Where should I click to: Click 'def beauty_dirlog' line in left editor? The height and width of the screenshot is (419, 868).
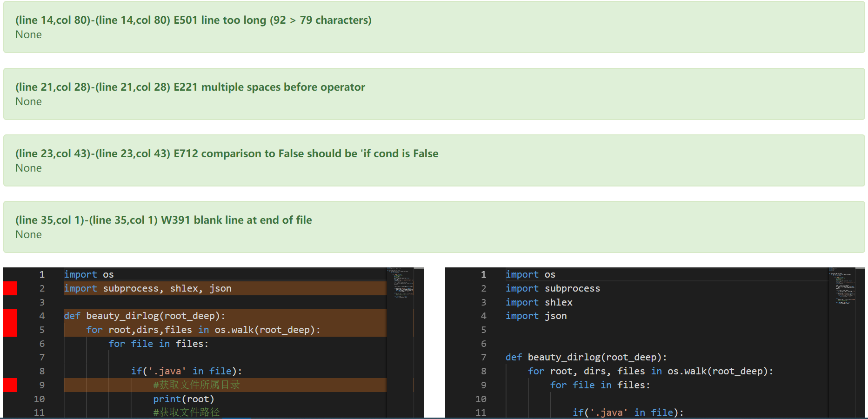(x=145, y=316)
